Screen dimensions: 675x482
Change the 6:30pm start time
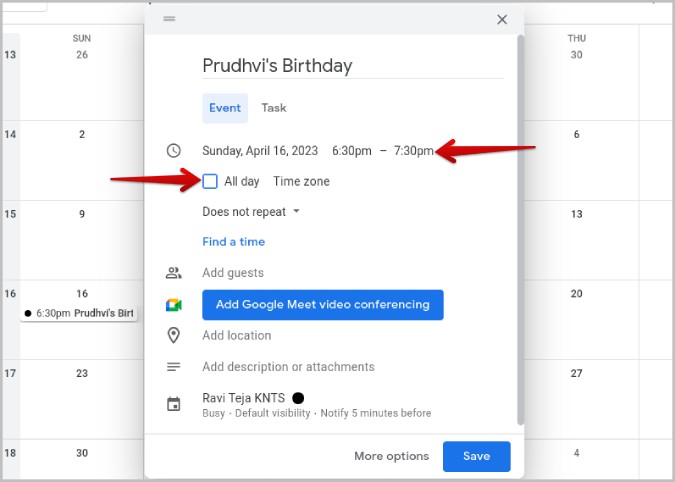click(x=352, y=151)
